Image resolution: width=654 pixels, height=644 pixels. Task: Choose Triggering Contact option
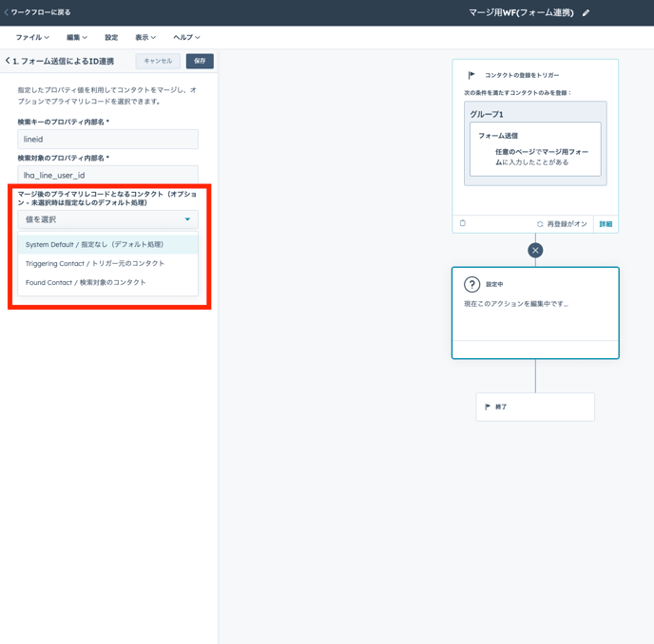coord(95,263)
